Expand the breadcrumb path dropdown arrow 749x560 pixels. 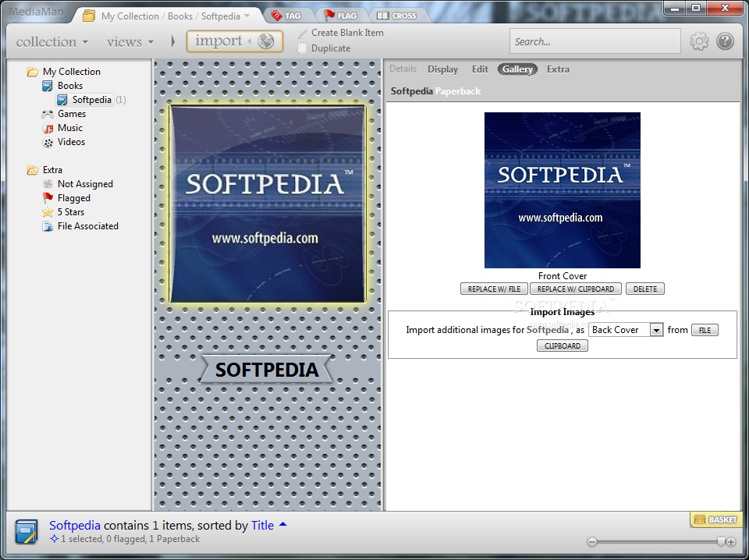point(247,16)
